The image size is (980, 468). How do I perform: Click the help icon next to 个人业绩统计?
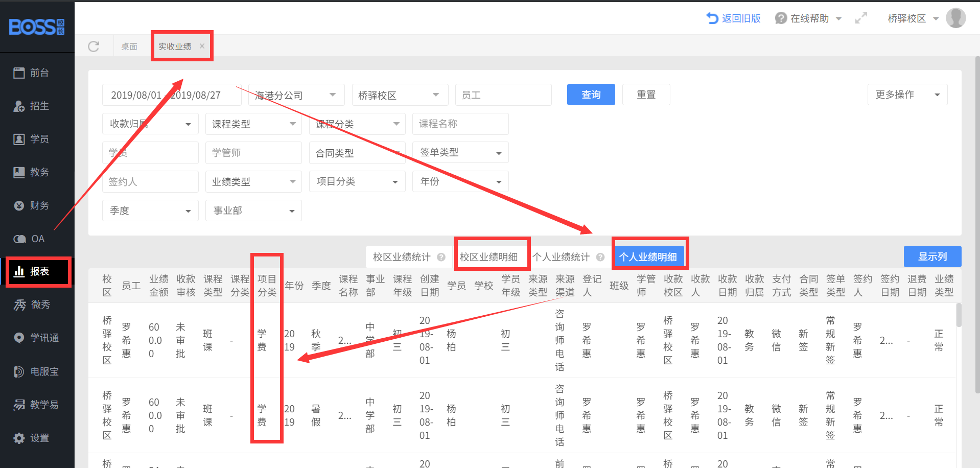click(600, 257)
